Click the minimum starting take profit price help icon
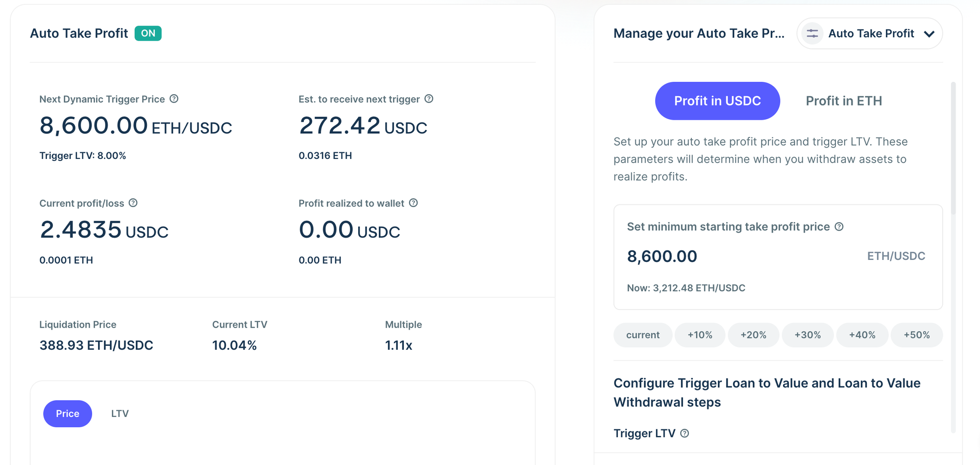Image resolution: width=980 pixels, height=465 pixels. 839,227
